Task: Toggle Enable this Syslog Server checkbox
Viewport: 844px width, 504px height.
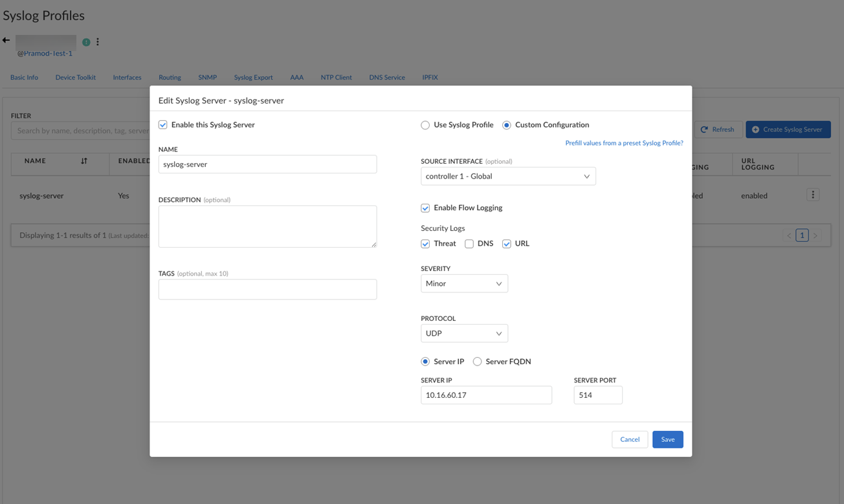Action: pyautogui.click(x=163, y=125)
